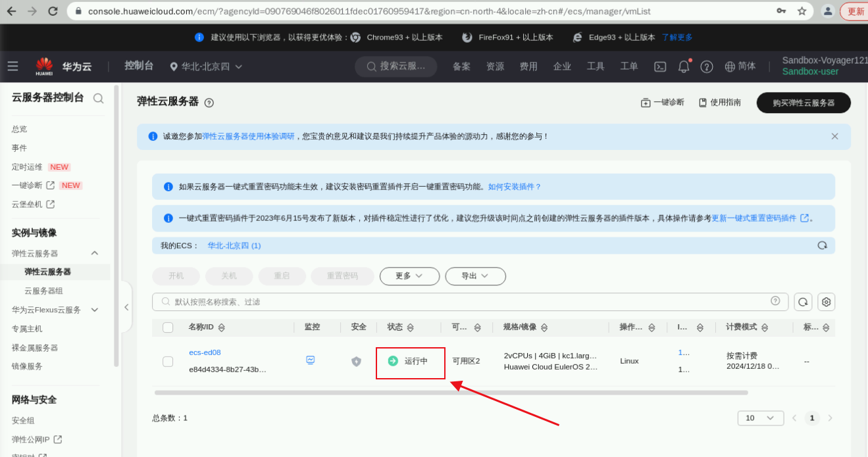Click help icon next to 弹性云服务器 title

click(x=209, y=103)
